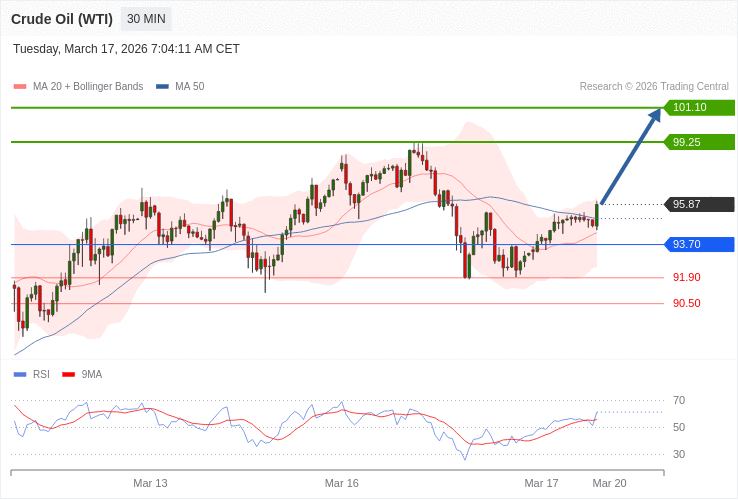Click the Mar 20 date axis label
Screen dimensions: 738x500
point(609,483)
